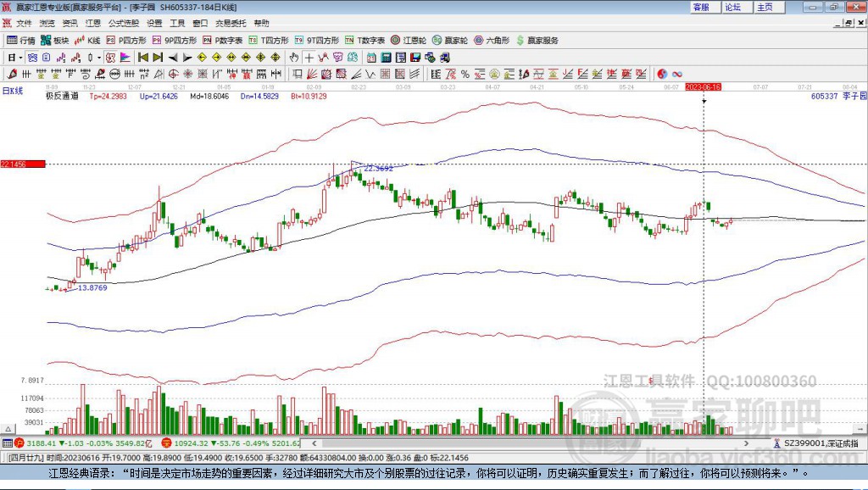Click the save floppy disk icon
This screenshot has height=490, width=868.
tap(415, 58)
